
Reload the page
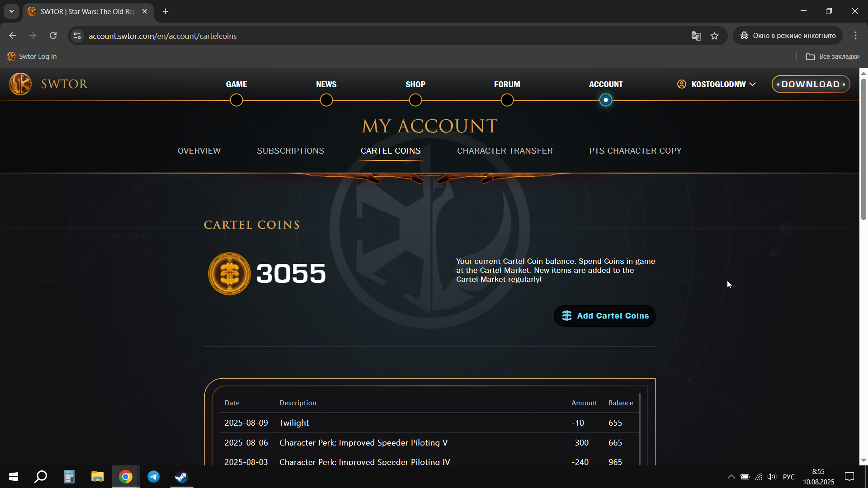pyautogui.click(x=53, y=36)
